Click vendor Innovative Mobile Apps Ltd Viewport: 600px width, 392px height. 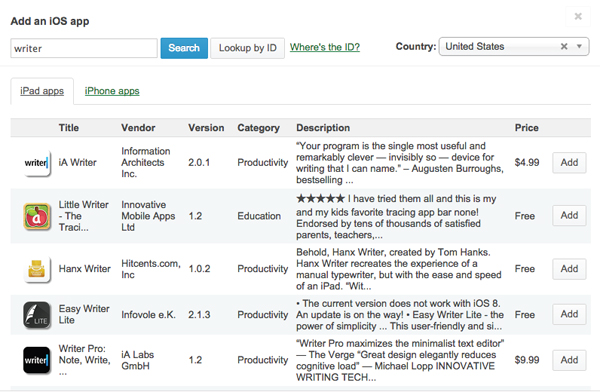[x=148, y=216]
